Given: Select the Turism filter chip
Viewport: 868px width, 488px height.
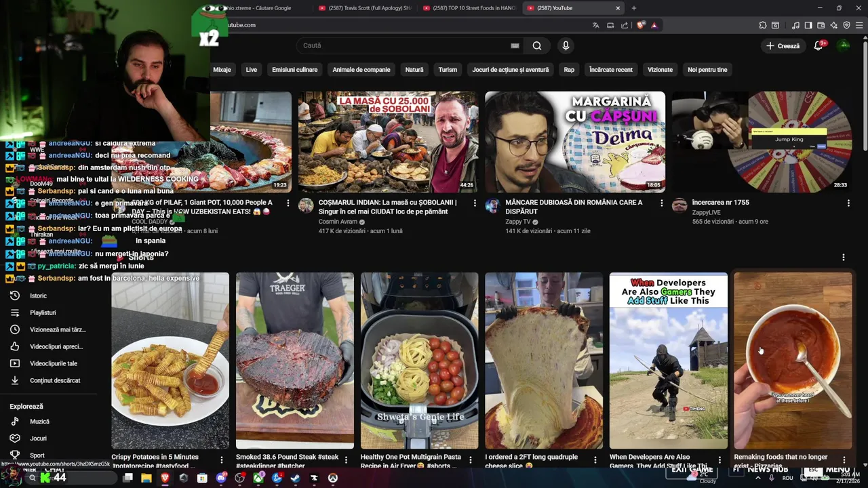Looking at the screenshot, I should pos(448,69).
